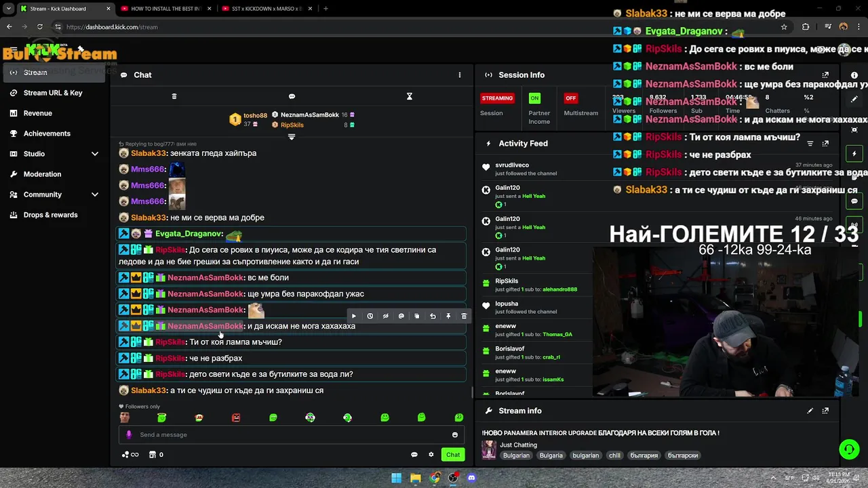Image resolution: width=868 pixels, height=488 pixels.
Task: Click the mention icon in message toolbar
Action: 401,316
